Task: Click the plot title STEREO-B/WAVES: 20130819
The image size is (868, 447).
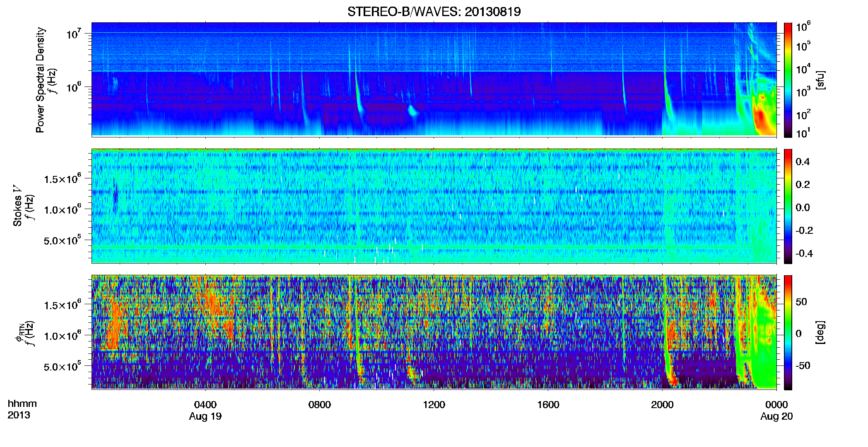Action: pos(434,12)
